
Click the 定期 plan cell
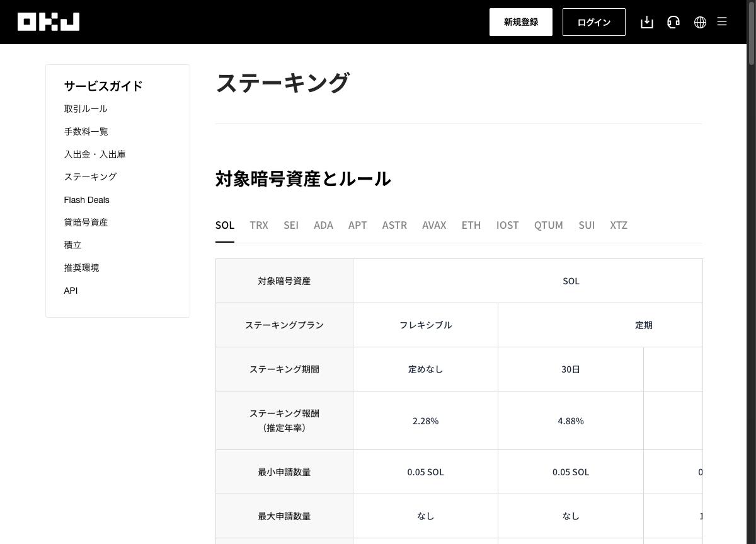pos(600,325)
